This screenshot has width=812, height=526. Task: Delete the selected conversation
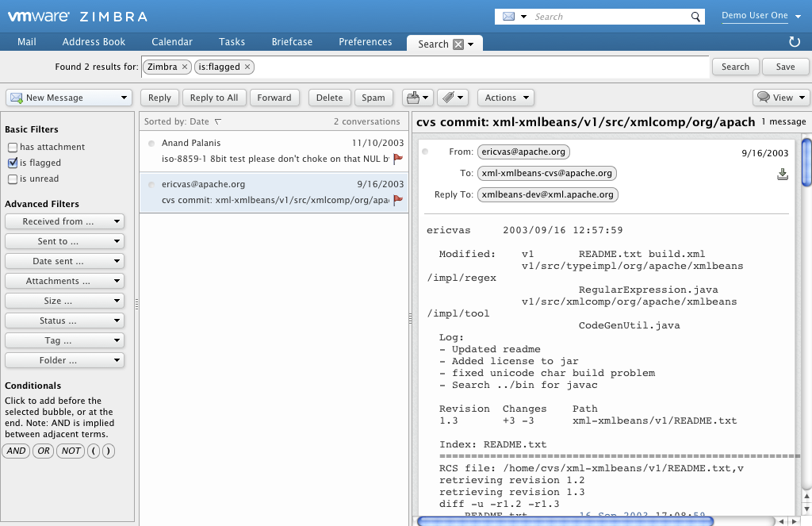tap(329, 98)
